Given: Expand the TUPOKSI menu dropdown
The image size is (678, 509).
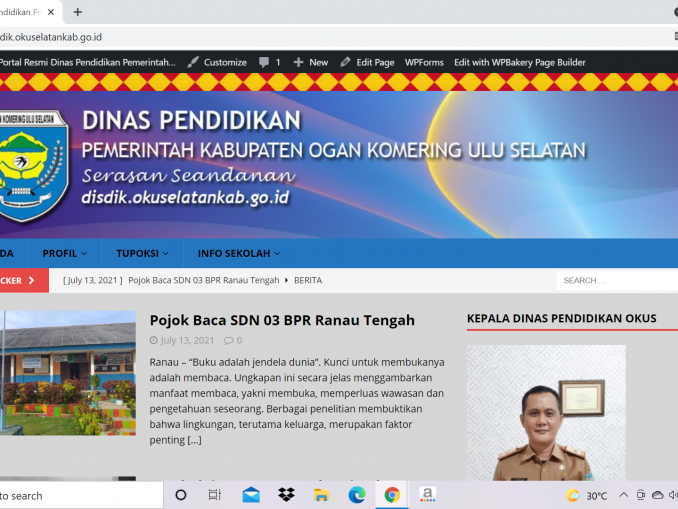Looking at the screenshot, I should tap(141, 253).
